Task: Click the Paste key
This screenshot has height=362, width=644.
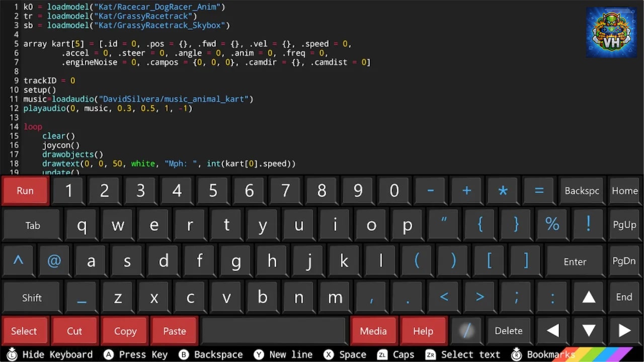Action: [175, 330]
